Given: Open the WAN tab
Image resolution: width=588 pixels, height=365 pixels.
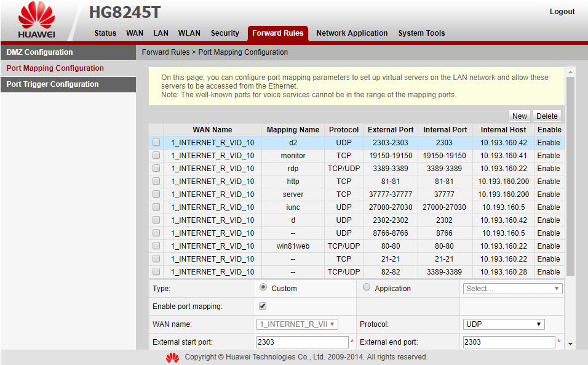Looking at the screenshot, I should [x=135, y=33].
